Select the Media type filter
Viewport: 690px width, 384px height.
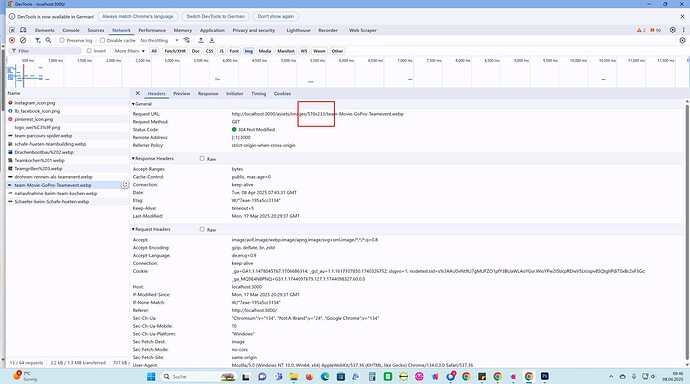coord(264,51)
